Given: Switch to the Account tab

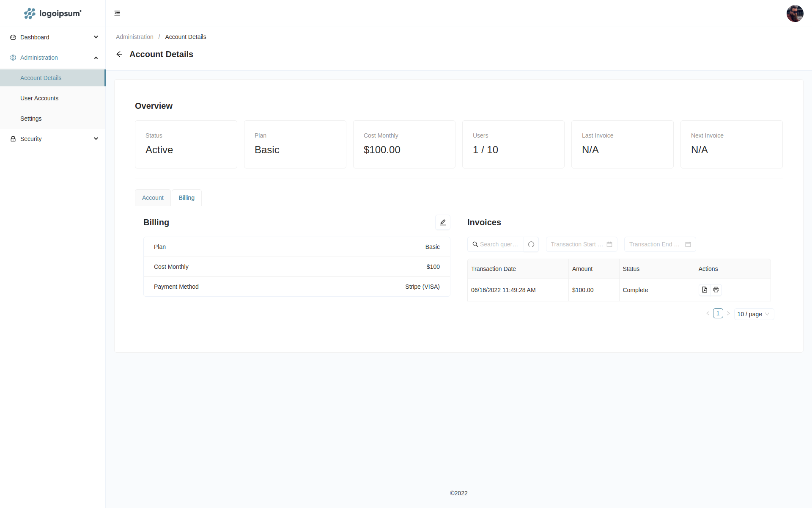Looking at the screenshot, I should 153,198.
